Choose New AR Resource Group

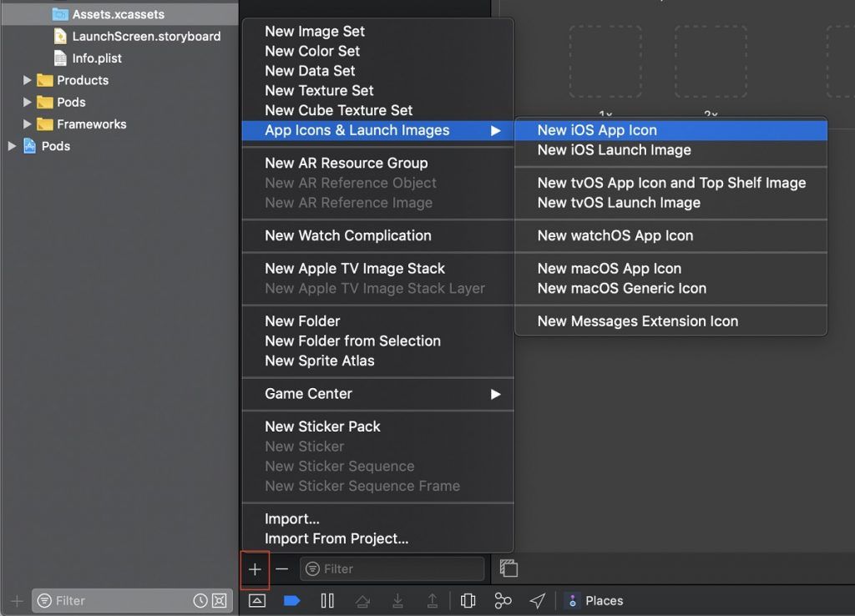[x=377, y=163]
